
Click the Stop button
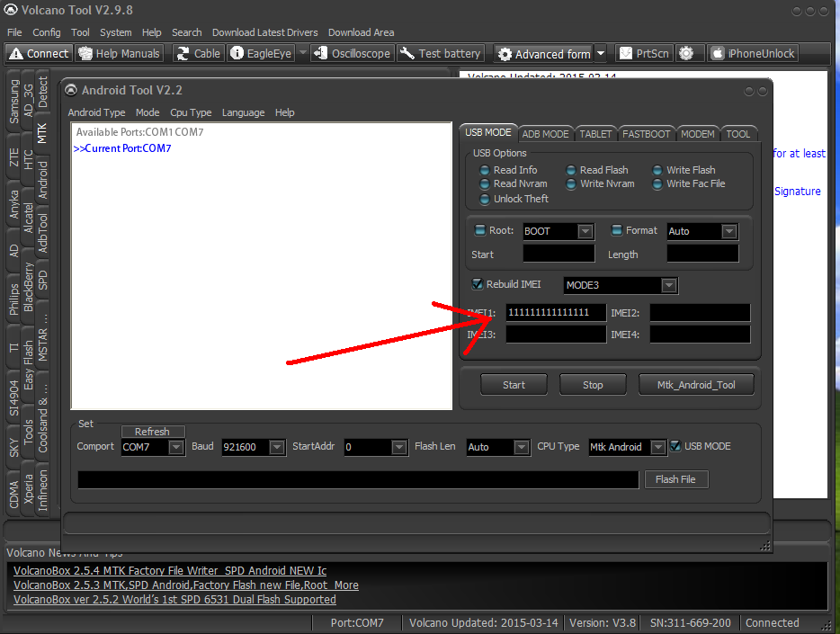point(593,385)
